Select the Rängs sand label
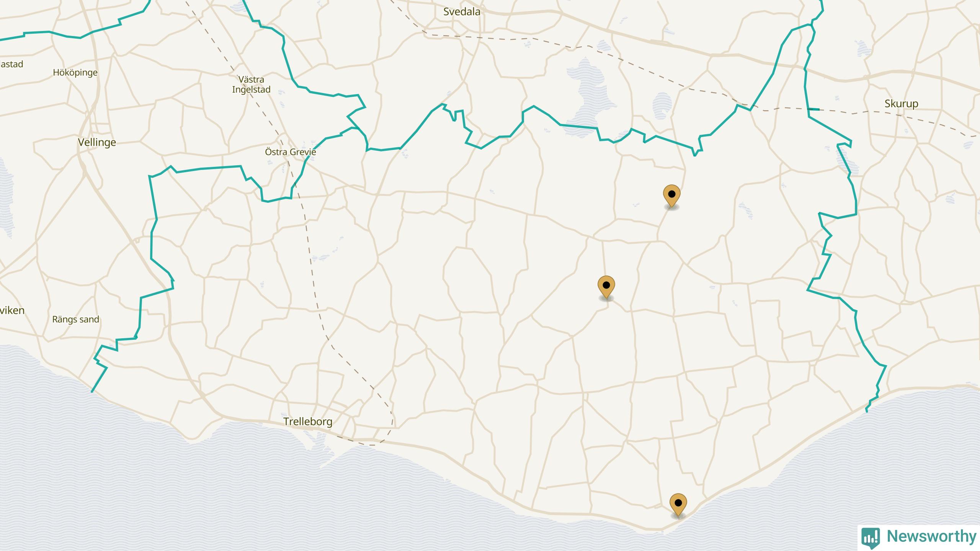The height and width of the screenshot is (551, 980). pyautogui.click(x=75, y=320)
